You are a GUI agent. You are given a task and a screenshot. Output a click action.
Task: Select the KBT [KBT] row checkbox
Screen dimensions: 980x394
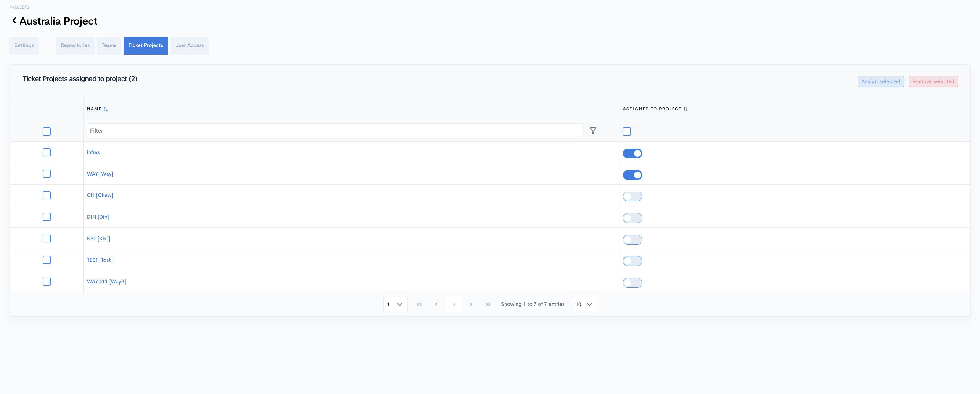pyautogui.click(x=46, y=238)
